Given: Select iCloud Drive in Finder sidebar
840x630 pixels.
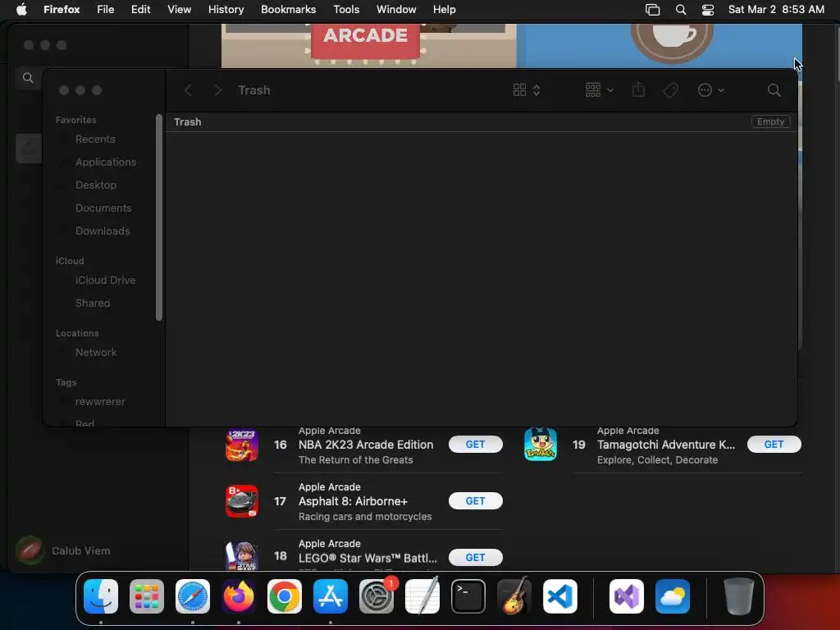Looking at the screenshot, I should click(105, 281).
